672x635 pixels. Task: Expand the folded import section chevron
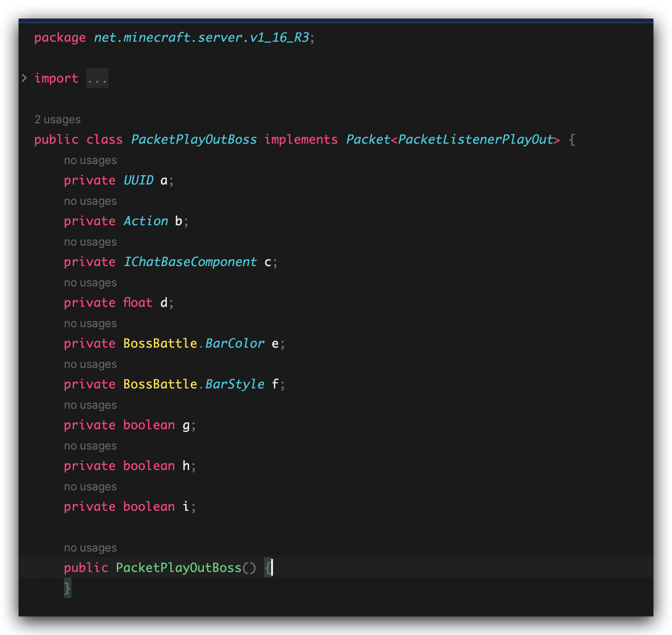24,78
